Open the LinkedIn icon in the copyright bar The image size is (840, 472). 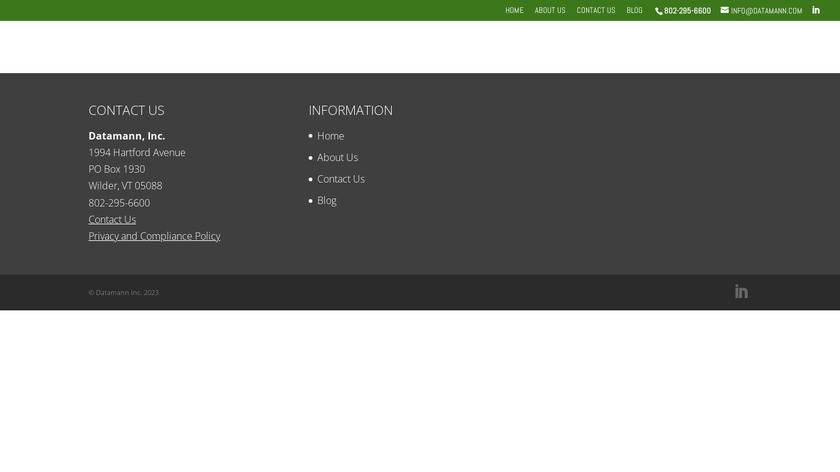click(741, 291)
